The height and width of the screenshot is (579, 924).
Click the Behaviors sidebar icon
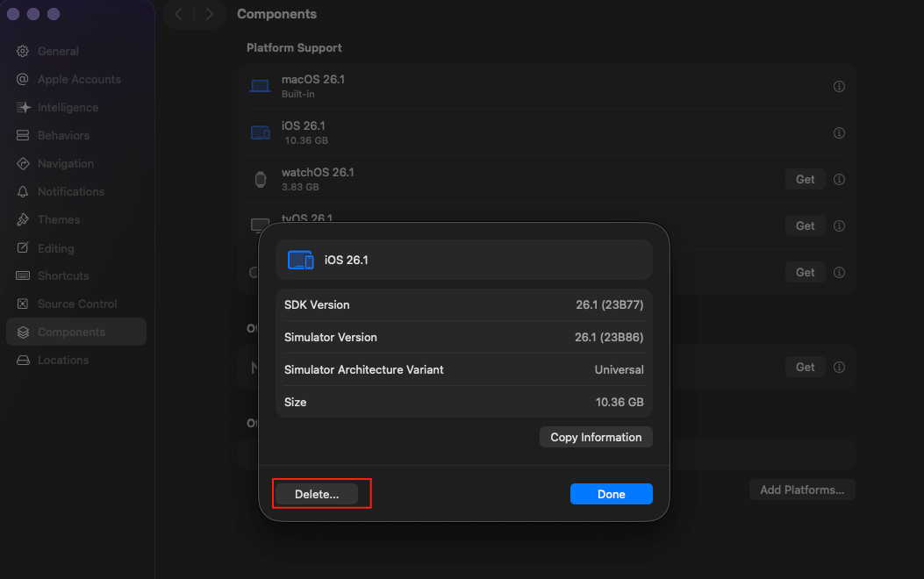[x=23, y=135]
